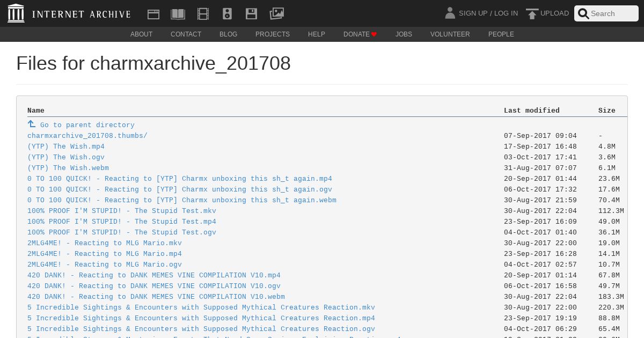
Task: Open (YTP) The Wish.mp4
Action: coord(66,146)
